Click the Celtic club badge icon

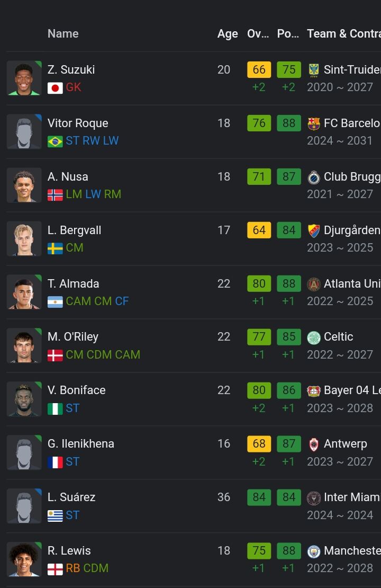pyautogui.click(x=314, y=337)
